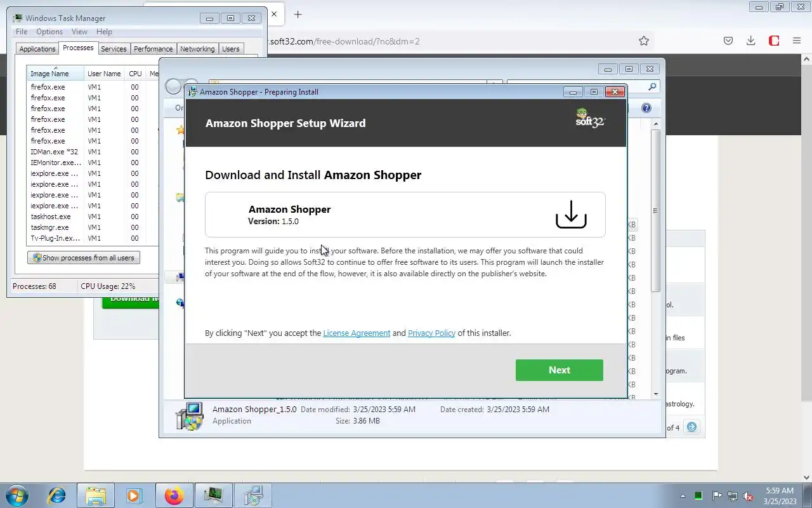Click the Firefox page scrollbar down arrow

pos(807,478)
